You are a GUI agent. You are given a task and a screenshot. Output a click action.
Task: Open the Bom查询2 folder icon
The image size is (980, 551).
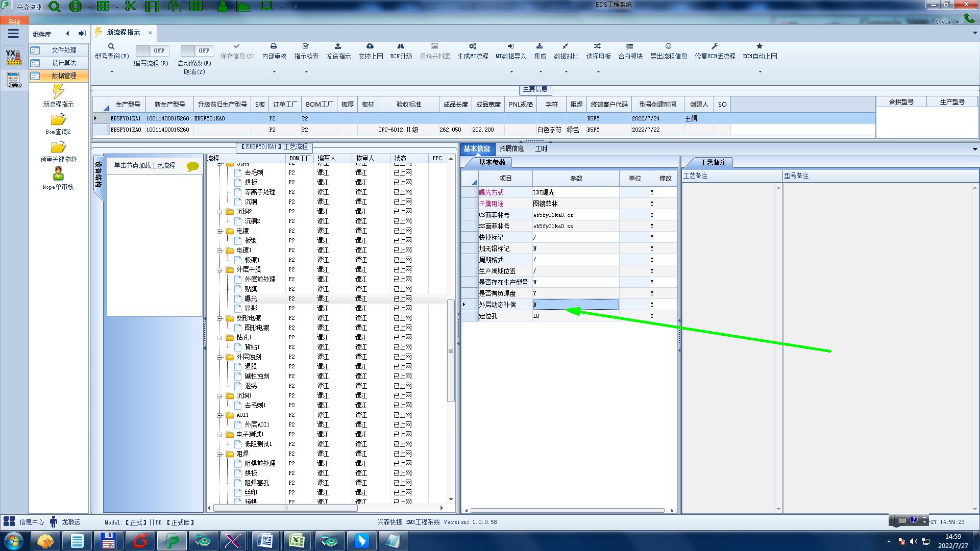(x=58, y=120)
